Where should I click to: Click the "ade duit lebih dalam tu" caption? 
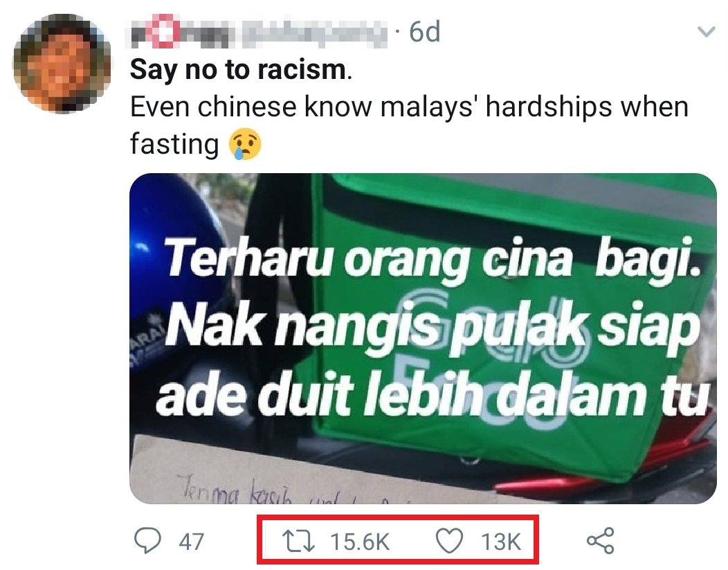[x=433, y=394]
